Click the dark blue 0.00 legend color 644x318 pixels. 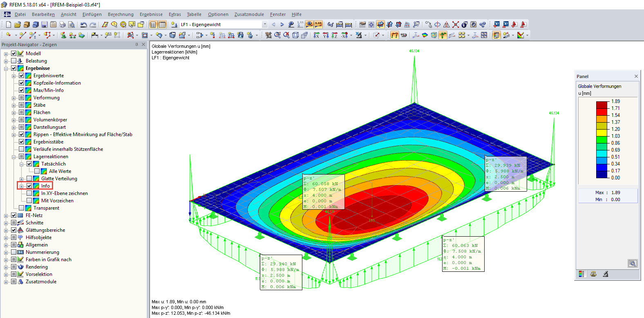point(602,175)
